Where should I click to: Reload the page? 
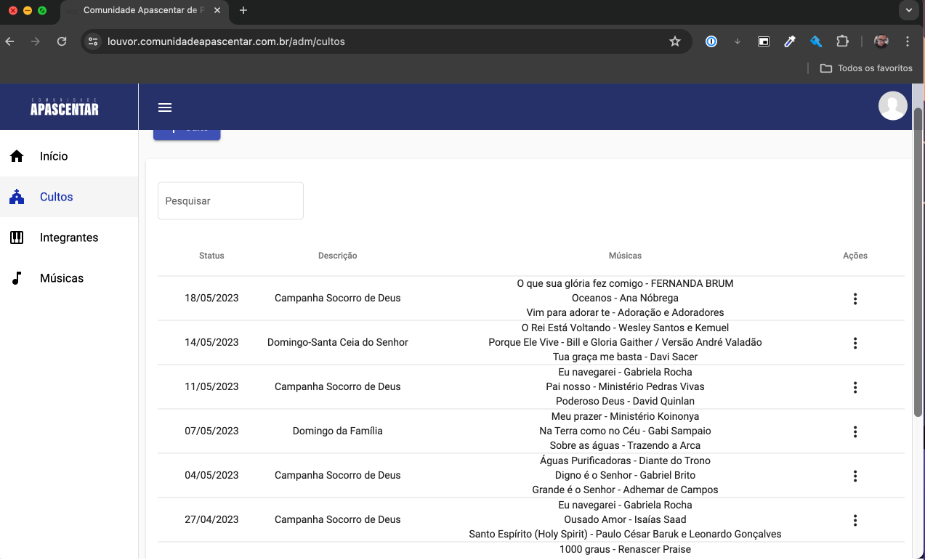[x=62, y=41]
